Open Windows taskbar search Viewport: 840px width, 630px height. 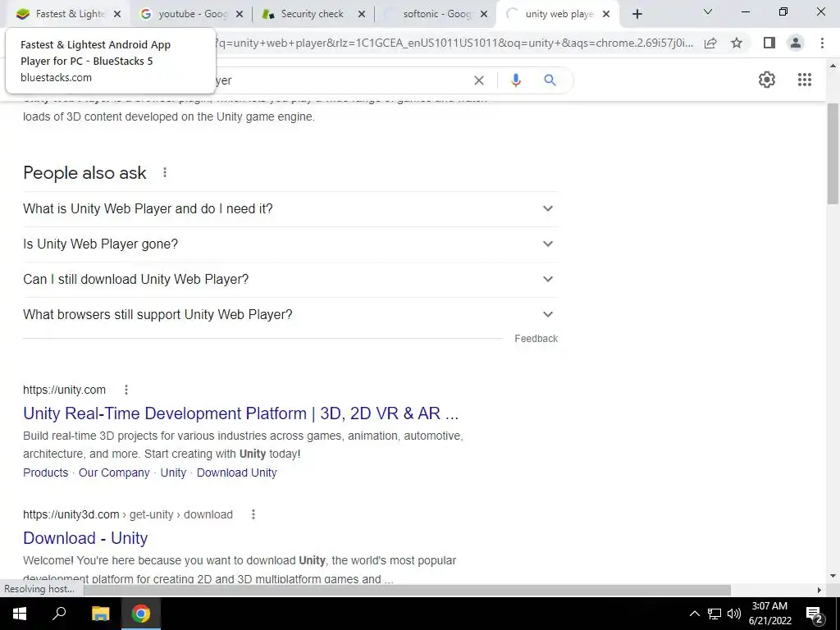point(59,614)
